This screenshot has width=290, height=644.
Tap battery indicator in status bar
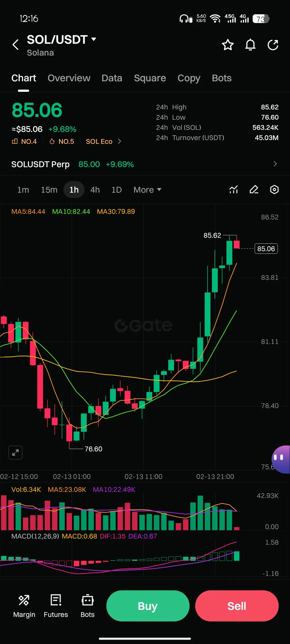[x=261, y=19]
